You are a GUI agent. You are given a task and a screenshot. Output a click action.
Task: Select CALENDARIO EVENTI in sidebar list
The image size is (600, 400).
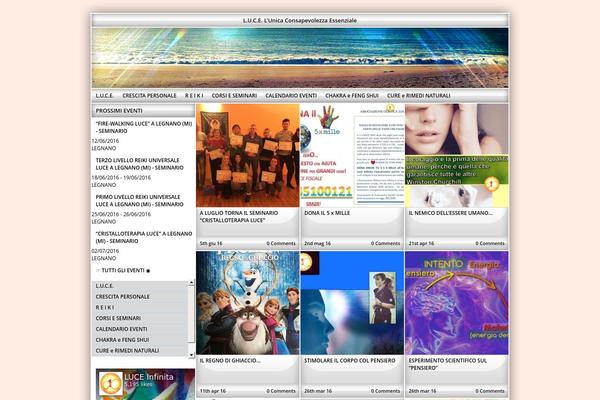121,329
